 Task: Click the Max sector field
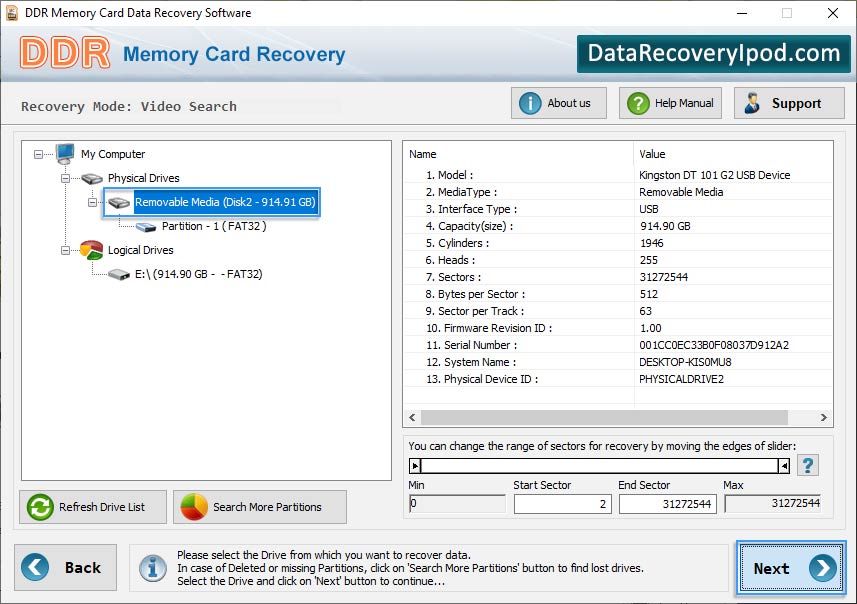(772, 503)
